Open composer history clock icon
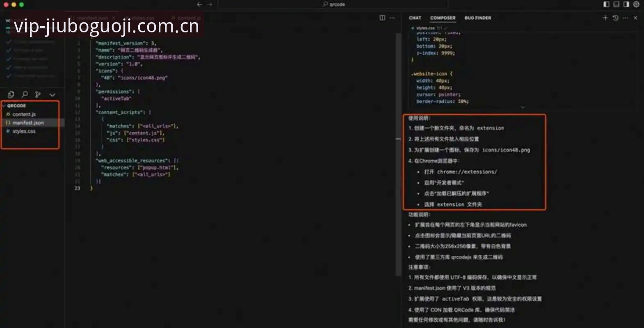 [615, 18]
